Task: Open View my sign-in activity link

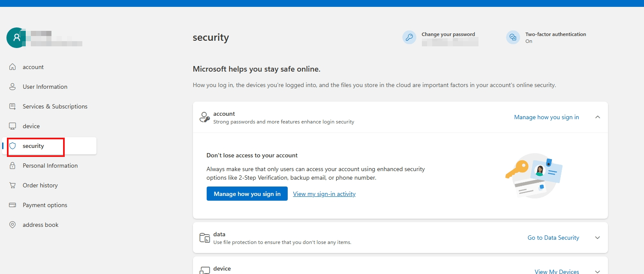Action: click(324, 193)
